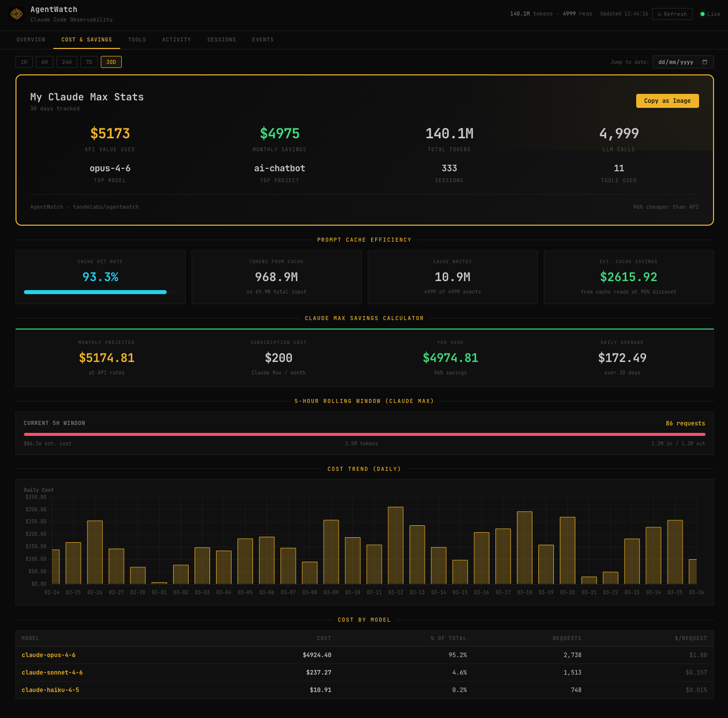This screenshot has width=728, height=718.
Task: Click the Copy as Image button
Action: pyautogui.click(x=667, y=101)
